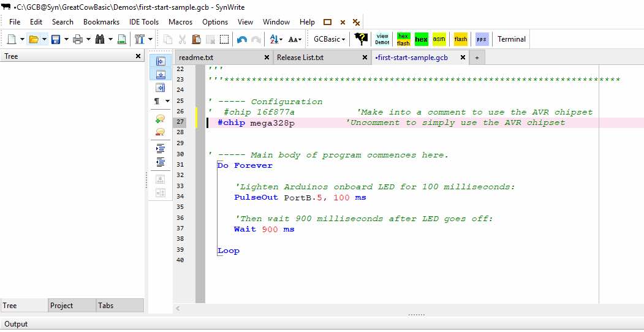The width and height of the screenshot is (644, 332).
Task: Click the Print icon
Action: [x=78, y=39]
